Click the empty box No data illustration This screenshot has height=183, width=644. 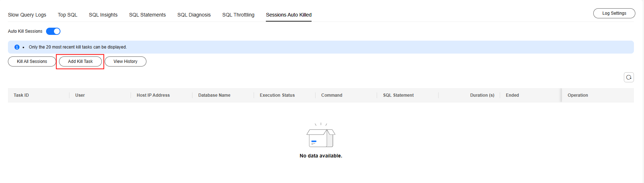(321, 136)
